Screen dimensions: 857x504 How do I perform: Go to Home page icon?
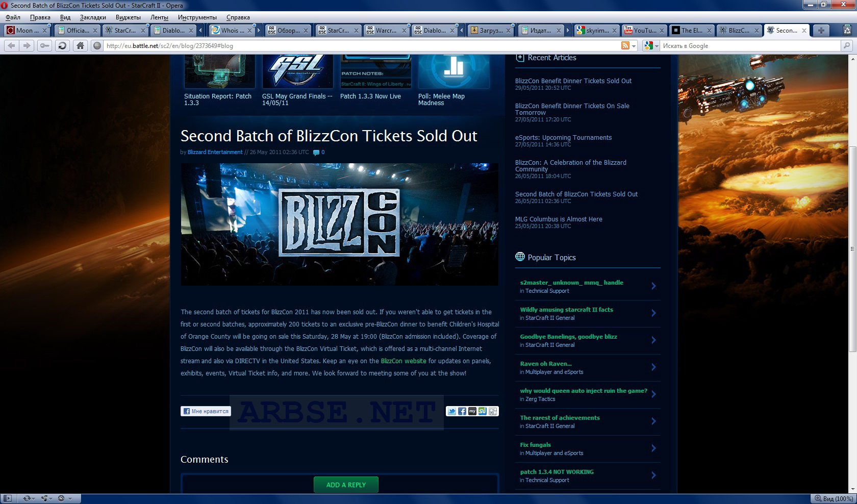tap(80, 45)
